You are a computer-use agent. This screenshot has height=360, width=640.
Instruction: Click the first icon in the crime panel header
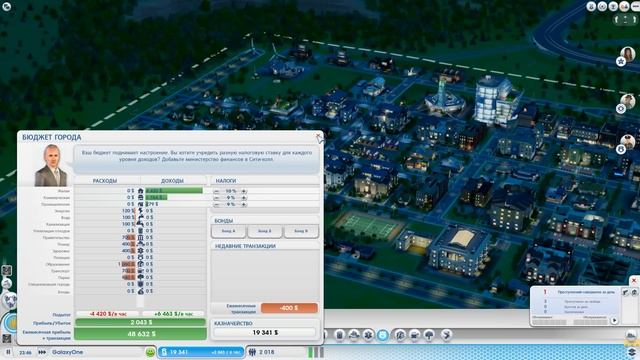pos(626,292)
